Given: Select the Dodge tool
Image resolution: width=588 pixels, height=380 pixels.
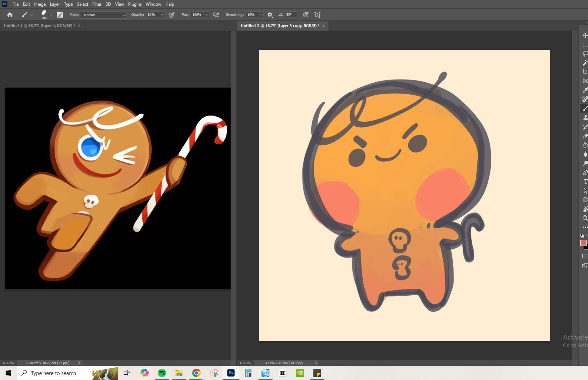Looking at the screenshot, I should coord(585,163).
